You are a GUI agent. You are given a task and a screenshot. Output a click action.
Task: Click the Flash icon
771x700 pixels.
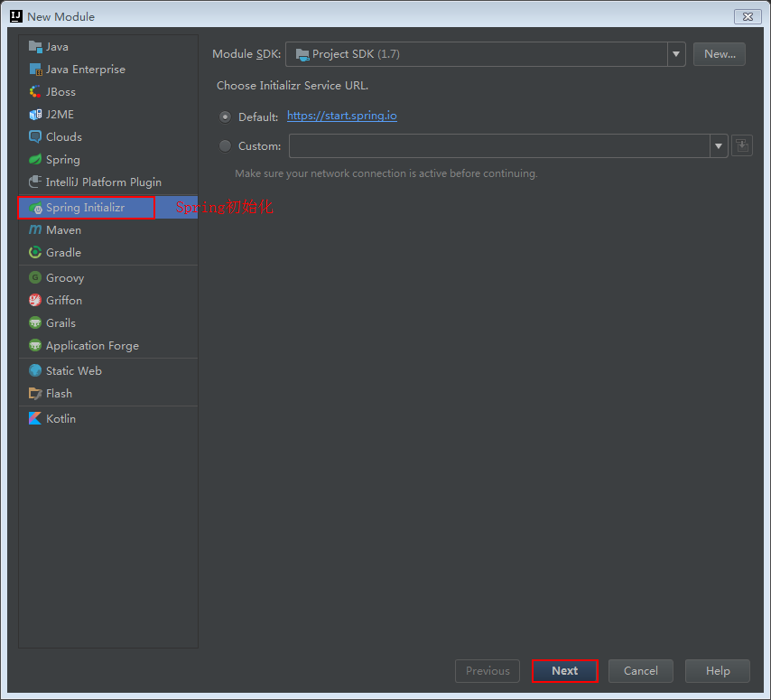point(35,394)
